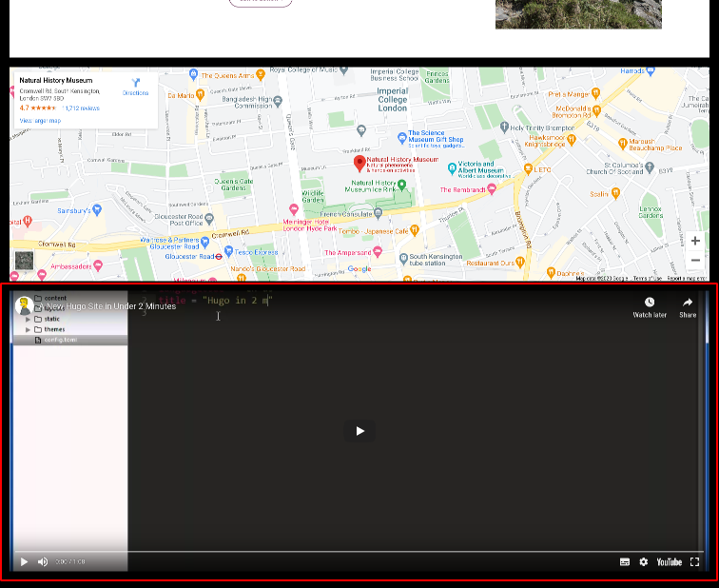Mute the video with the speaker icon

pos(43,562)
